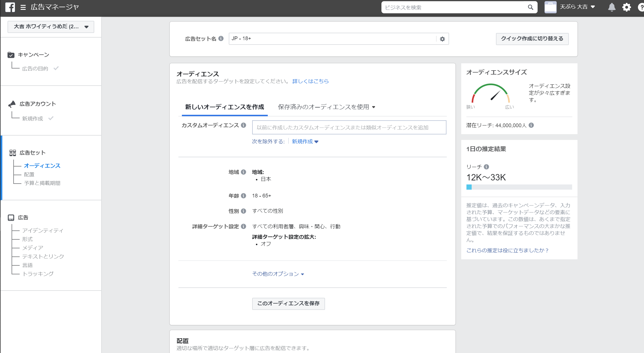
Task: Expand その他のオプション
Action: point(278,274)
